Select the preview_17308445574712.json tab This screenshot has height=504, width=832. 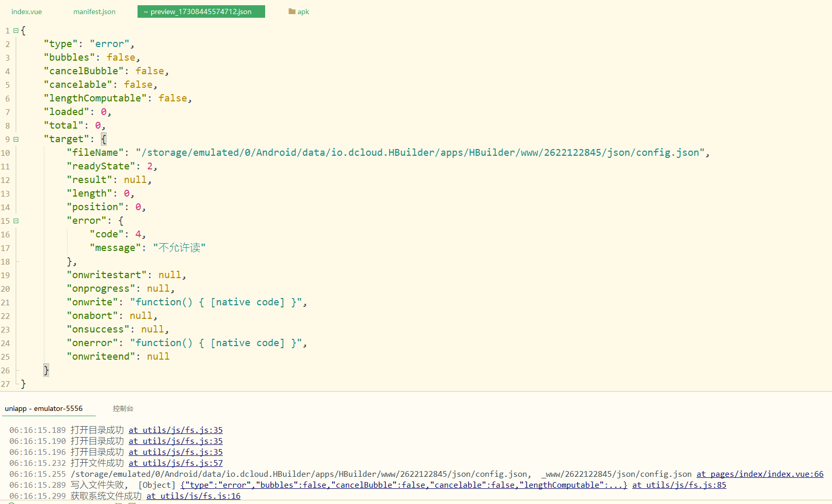point(201,12)
